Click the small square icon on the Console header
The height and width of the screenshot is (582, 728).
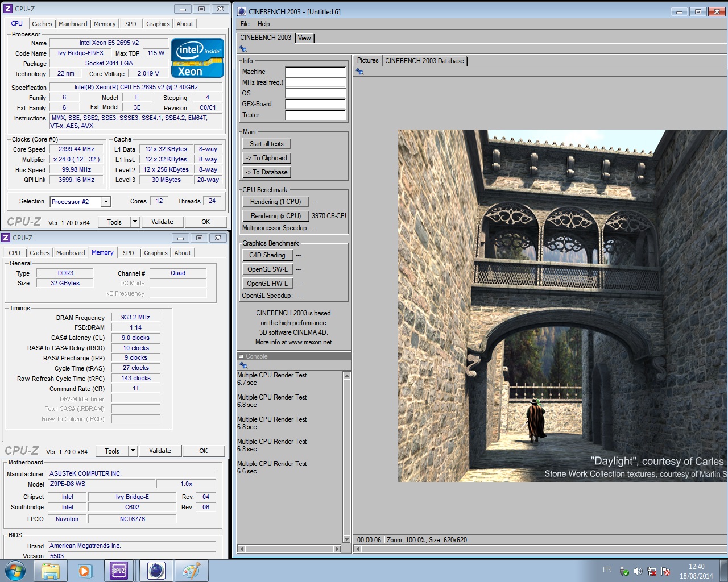(x=241, y=356)
